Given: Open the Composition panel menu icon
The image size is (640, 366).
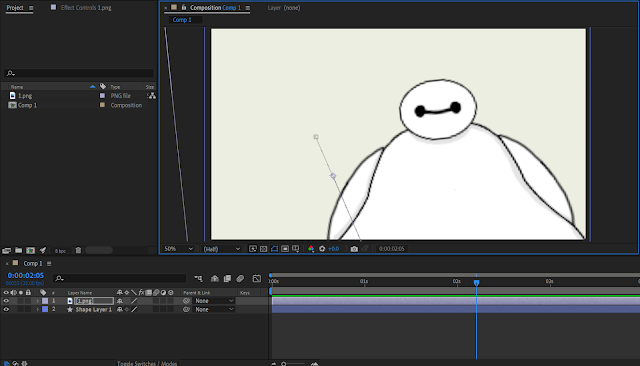Looking at the screenshot, I should point(248,8).
